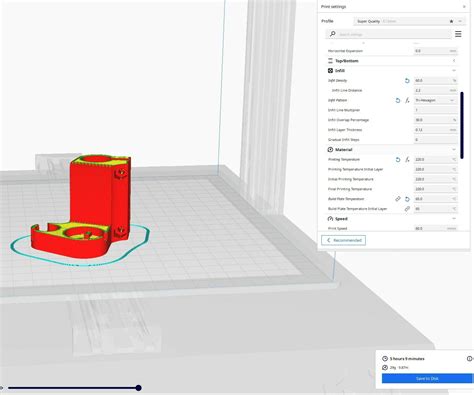Edit the Build Plate Temperature value
Viewport: 474px width, 395px height.
coord(435,199)
